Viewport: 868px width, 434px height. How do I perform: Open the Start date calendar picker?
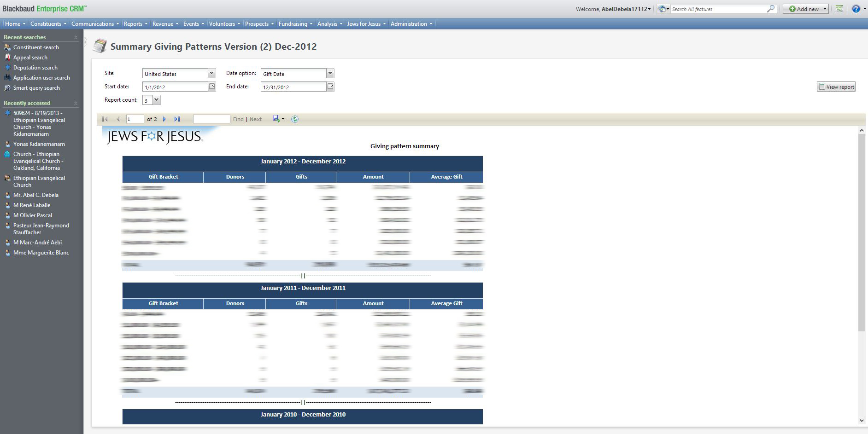[212, 87]
